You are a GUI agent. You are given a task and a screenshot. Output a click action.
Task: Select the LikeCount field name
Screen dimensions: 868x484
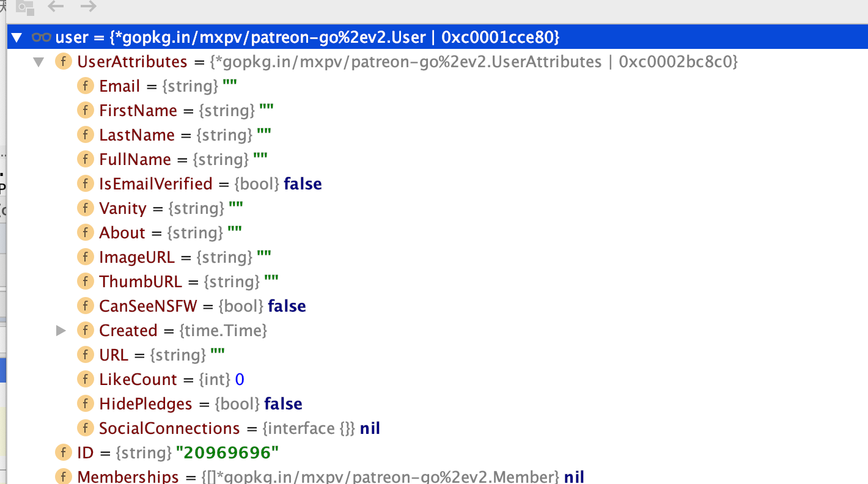[x=138, y=380]
